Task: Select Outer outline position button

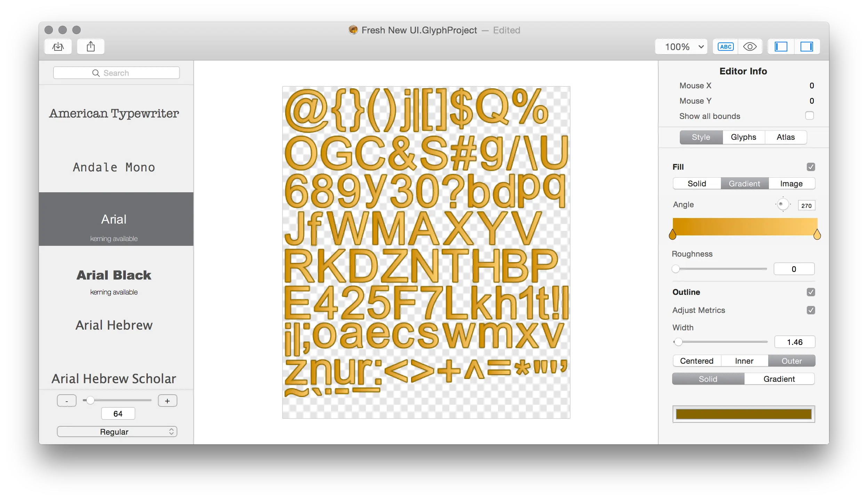Action: pos(791,361)
